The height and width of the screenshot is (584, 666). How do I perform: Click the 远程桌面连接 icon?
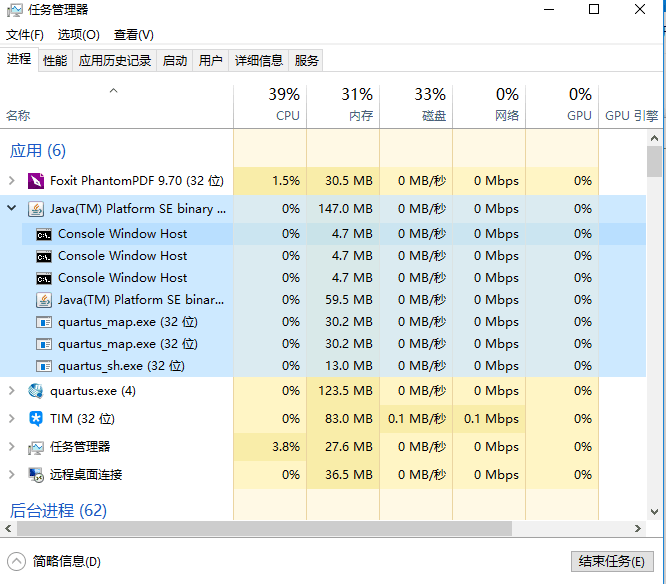36,475
